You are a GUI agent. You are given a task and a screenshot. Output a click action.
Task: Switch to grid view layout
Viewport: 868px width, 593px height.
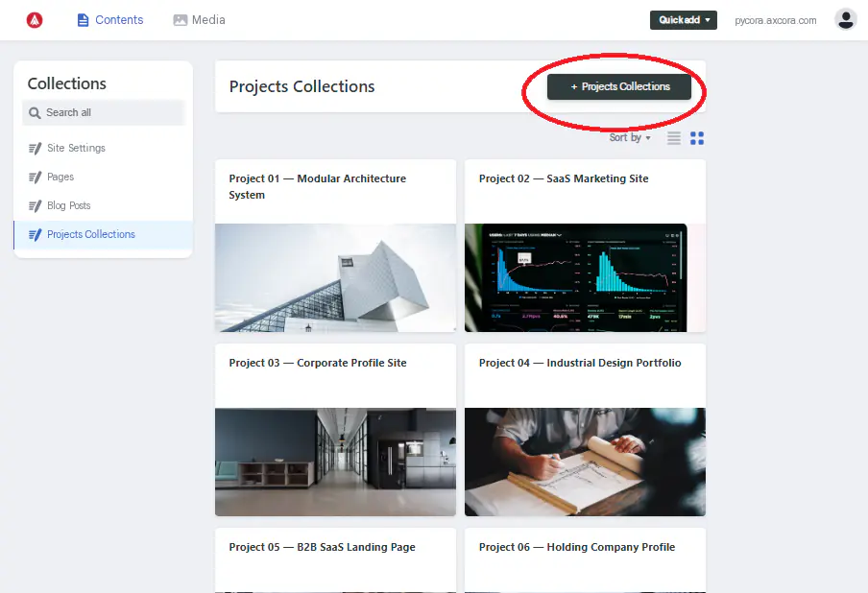(x=697, y=138)
